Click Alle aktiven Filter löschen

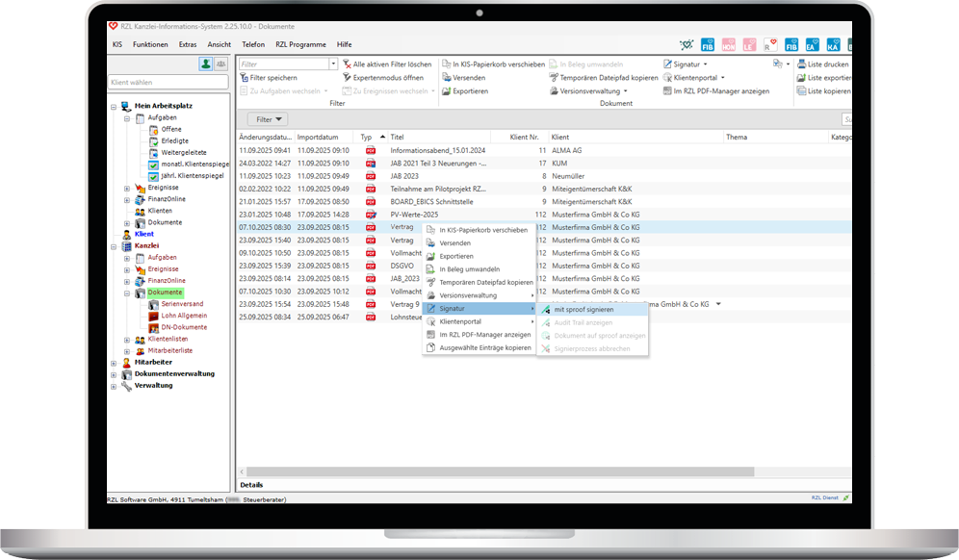click(x=387, y=64)
